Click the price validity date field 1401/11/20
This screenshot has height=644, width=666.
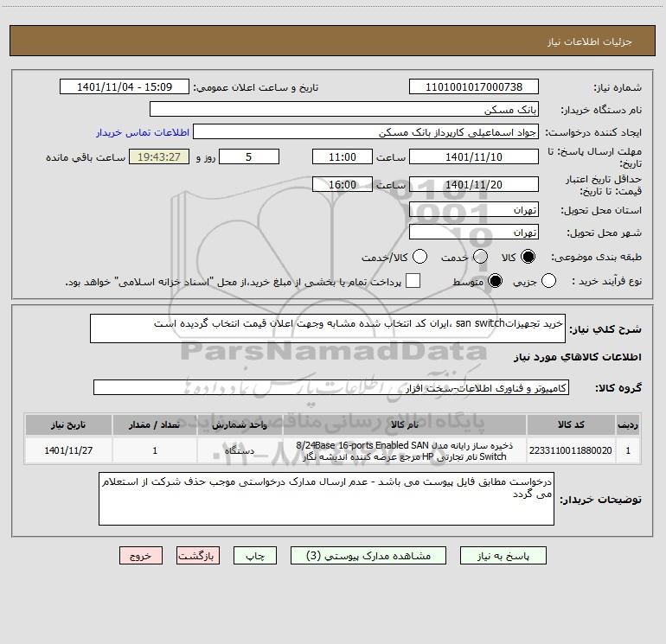(473, 184)
